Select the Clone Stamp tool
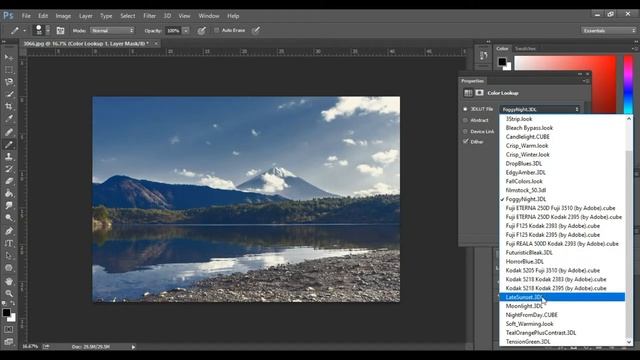 [x=9, y=157]
